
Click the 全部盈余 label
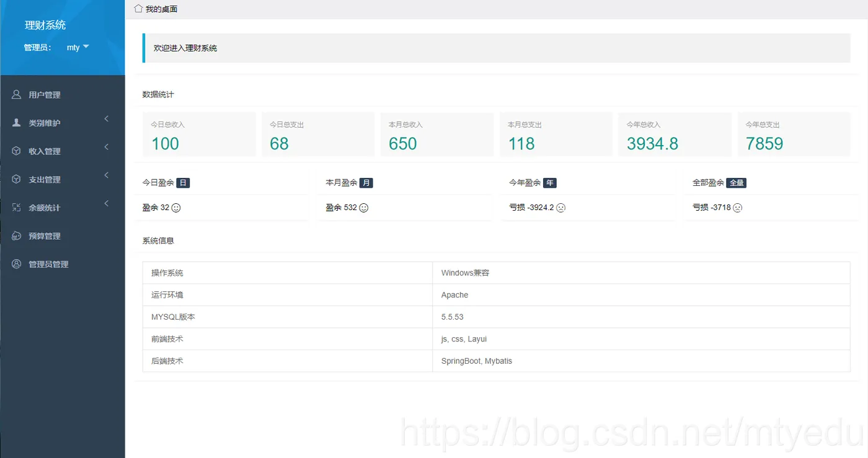click(x=708, y=183)
